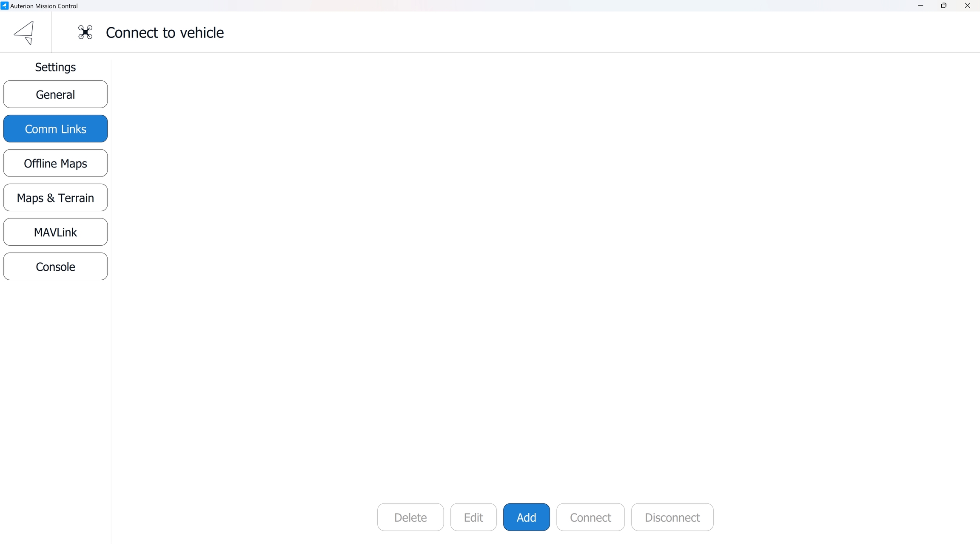Open Maps & Terrain settings
This screenshot has height=551, width=980.
(x=55, y=198)
